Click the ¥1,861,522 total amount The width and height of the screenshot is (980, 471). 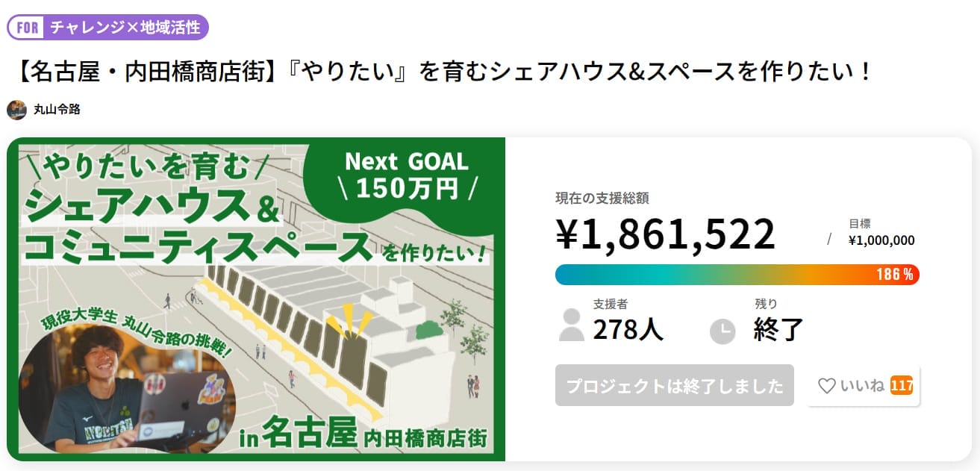(x=666, y=234)
